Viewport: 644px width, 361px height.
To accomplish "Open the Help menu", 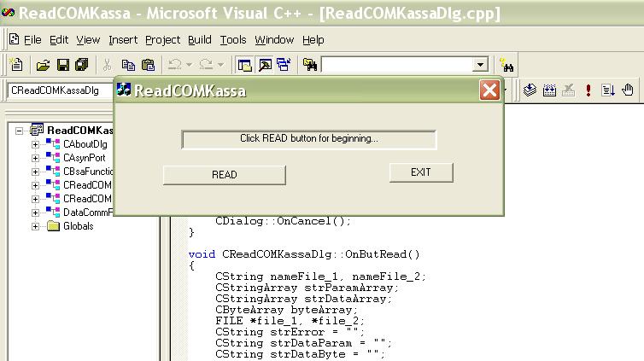I will [313, 40].
